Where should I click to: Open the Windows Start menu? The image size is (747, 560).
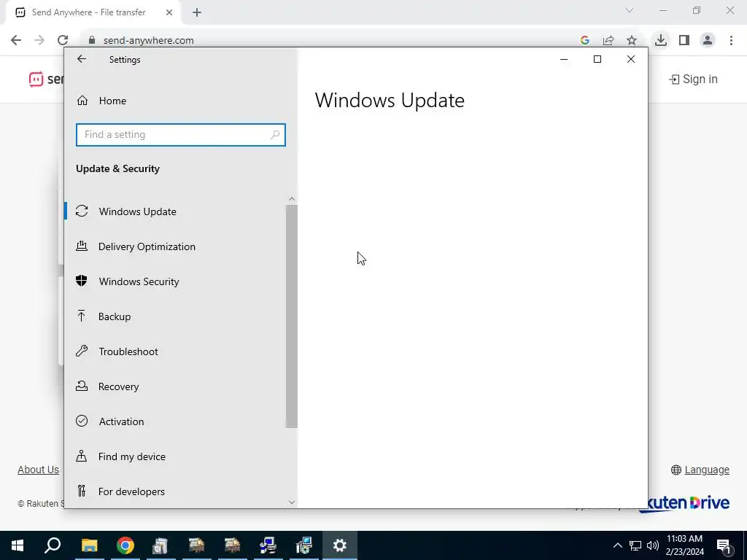pos(18,545)
